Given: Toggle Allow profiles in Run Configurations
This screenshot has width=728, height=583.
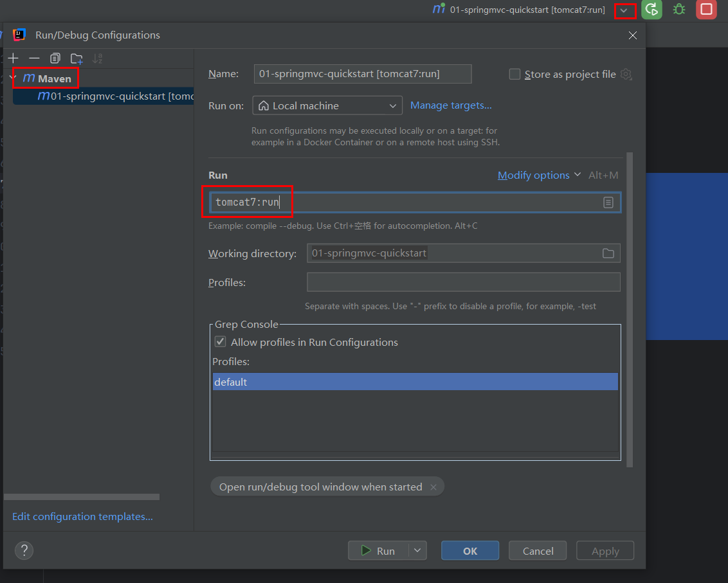Looking at the screenshot, I should point(221,342).
